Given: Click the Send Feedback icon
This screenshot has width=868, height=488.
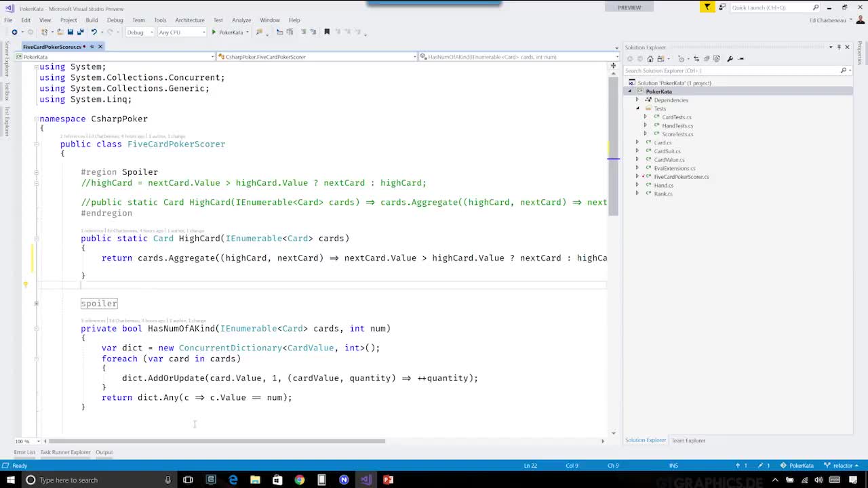Looking at the screenshot, I should tap(723, 7).
